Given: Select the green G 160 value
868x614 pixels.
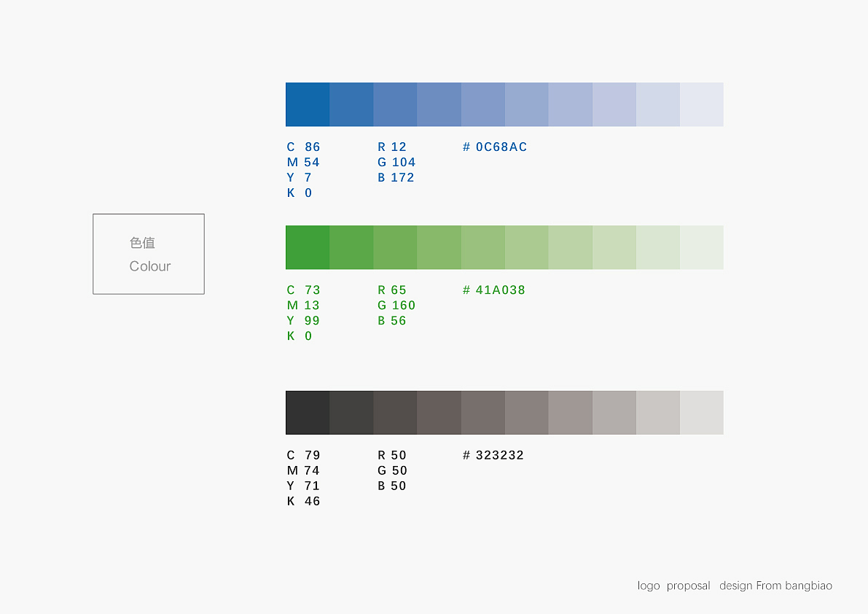Looking at the screenshot, I should click(396, 306).
